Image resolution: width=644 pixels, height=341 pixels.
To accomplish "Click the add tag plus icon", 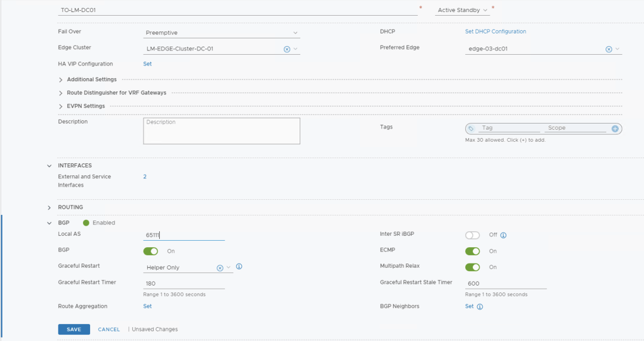I will coord(615,129).
